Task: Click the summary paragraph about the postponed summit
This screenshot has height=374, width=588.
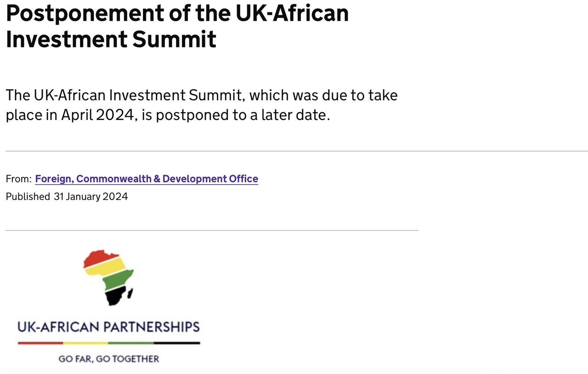Action: (x=202, y=105)
